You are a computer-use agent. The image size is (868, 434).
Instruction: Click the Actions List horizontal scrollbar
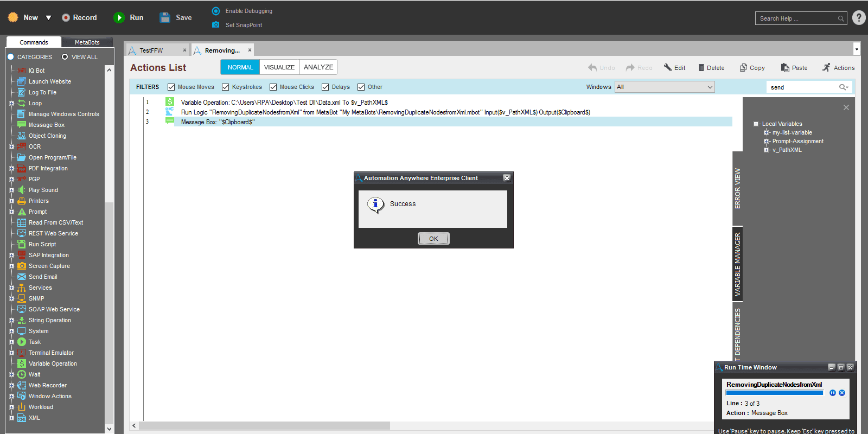click(x=264, y=426)
